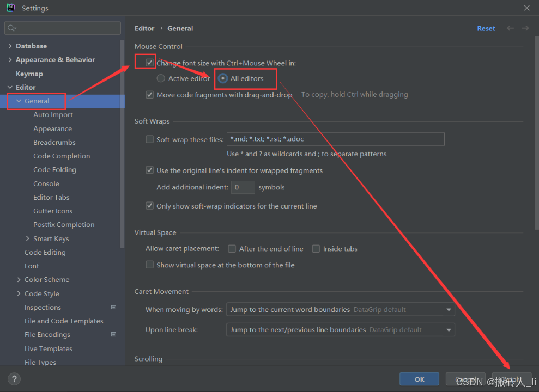This screenshot has height=392, width=539.
Task: Expand the Database tree node
Action: click(x=10, y=46)
